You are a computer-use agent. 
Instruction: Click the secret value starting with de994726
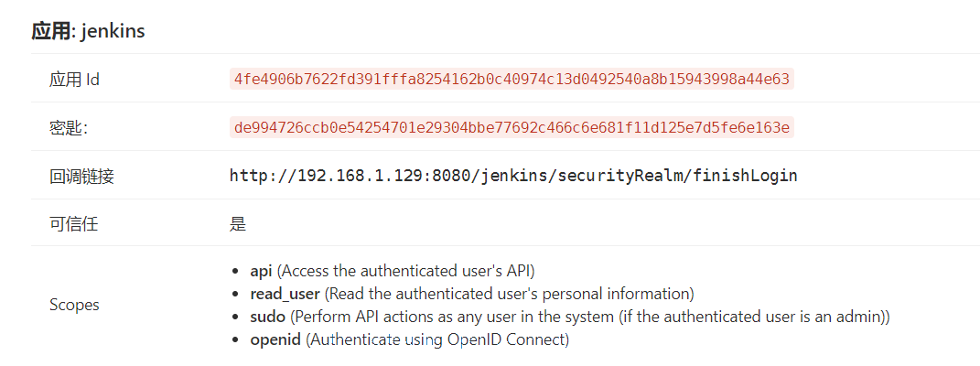tap(512, 127)
